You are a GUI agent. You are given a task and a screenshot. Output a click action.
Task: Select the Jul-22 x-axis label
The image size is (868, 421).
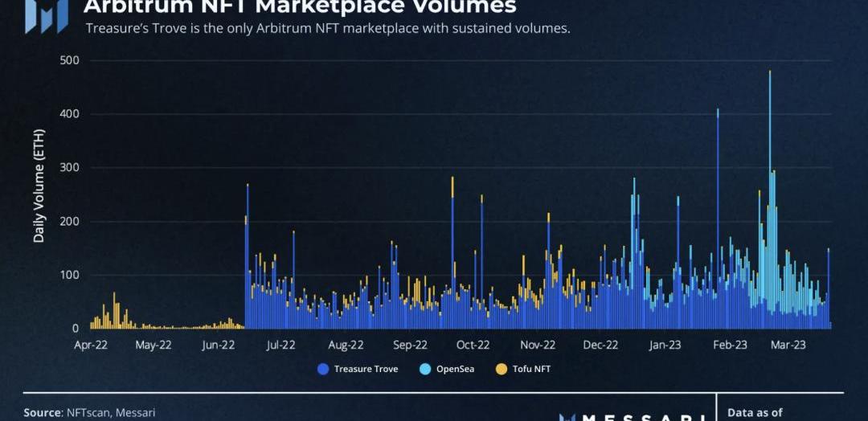[x=280, y=345]
